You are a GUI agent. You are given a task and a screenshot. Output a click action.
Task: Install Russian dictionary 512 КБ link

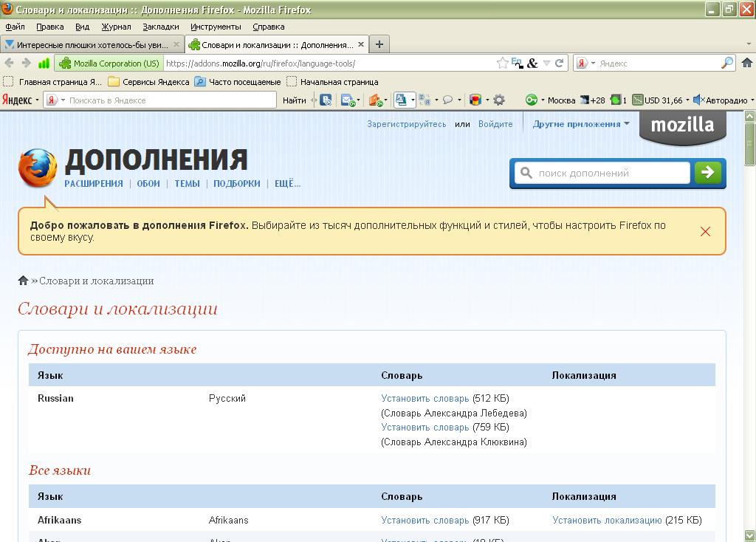(425, 398)
